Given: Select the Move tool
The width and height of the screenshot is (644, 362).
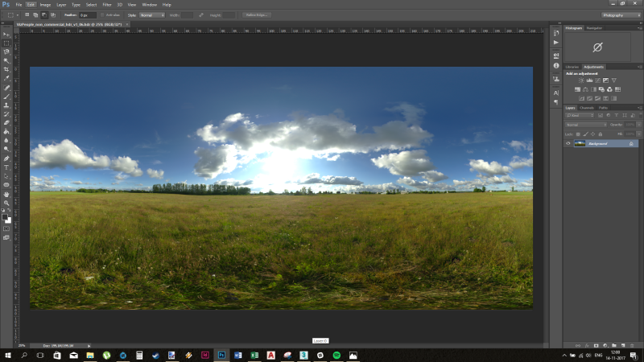Looking at the screenshot, I should [x=6, y=35].
